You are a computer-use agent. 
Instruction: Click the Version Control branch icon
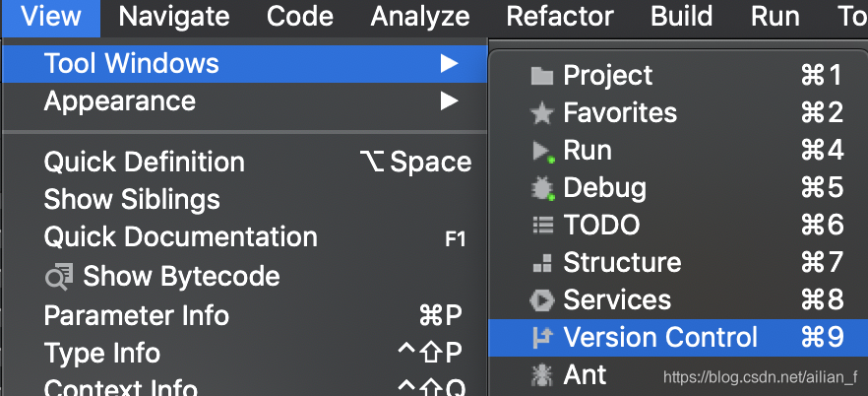[x=542, y=337]
